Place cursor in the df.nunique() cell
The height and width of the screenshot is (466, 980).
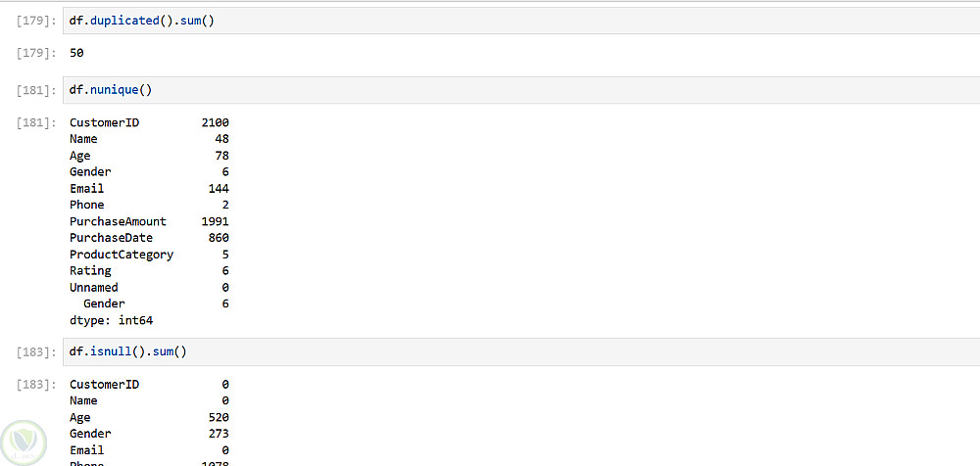(490, 90)
